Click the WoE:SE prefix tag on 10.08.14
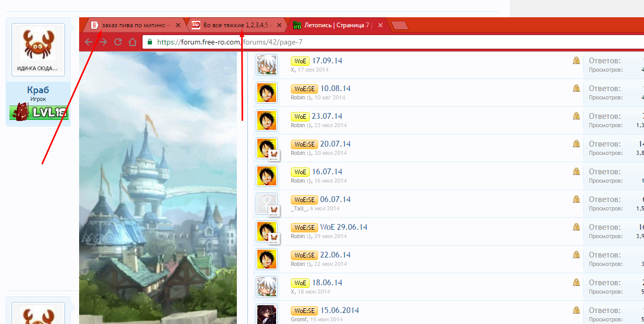The image size is (644, 324). [304, 89]
